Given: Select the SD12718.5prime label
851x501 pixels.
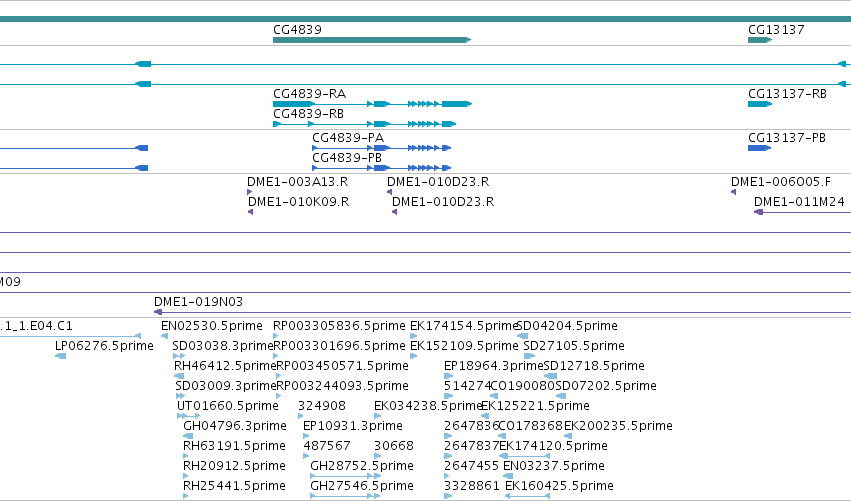Looking at the screenshot, I should tap(594, 366).
